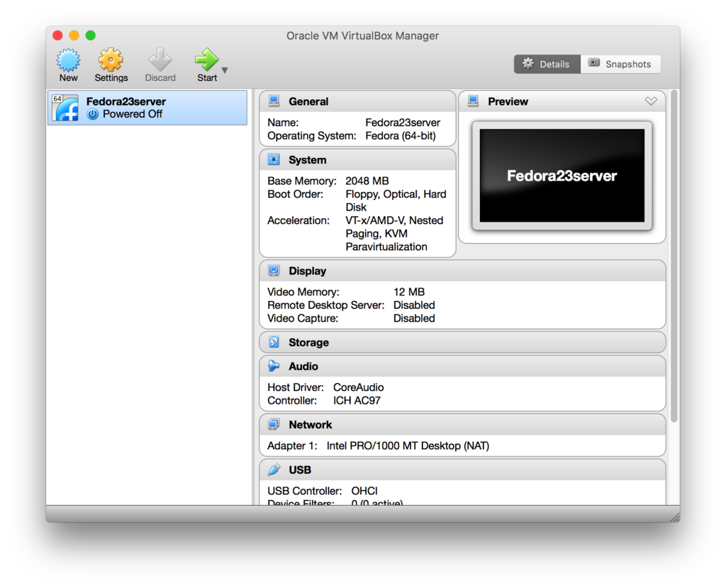Image resolution: width=726 pixels, height=588 pixels.
Task: Click the General section monitor icon
Action: point(274,101)
